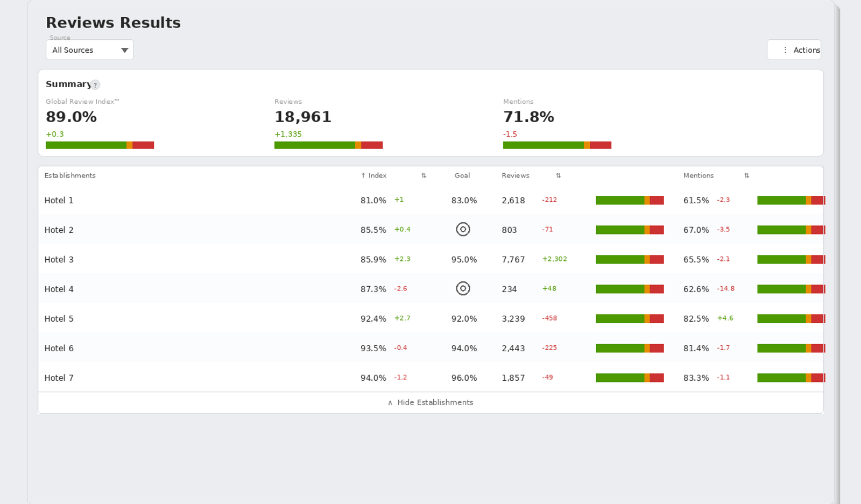Select the Hotel 1 establishment name
The image size is (861, 504).
click(x=59, y=201)
